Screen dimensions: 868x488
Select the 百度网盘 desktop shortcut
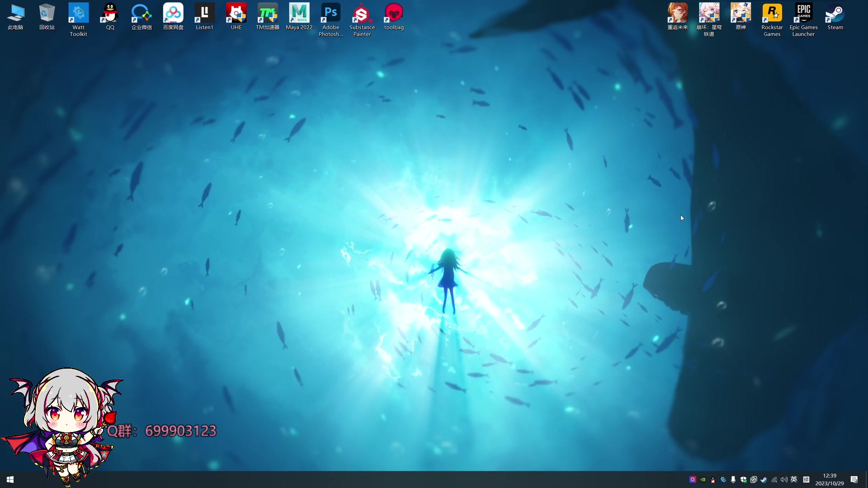(173, 17)
